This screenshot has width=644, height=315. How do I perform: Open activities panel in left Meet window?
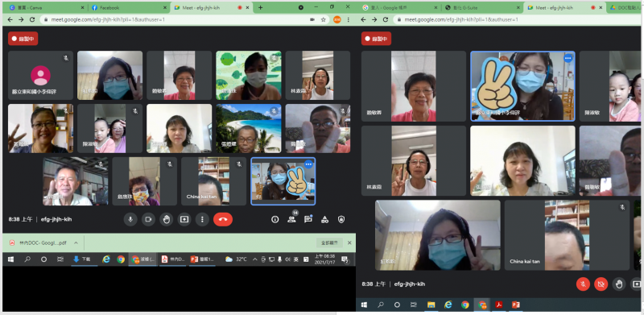point(324,220)
